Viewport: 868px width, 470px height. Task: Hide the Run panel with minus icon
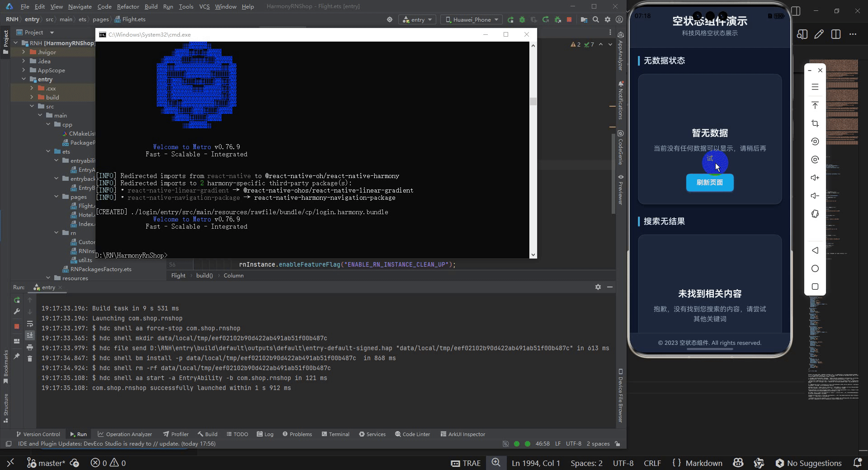click(x=610, y=287)
